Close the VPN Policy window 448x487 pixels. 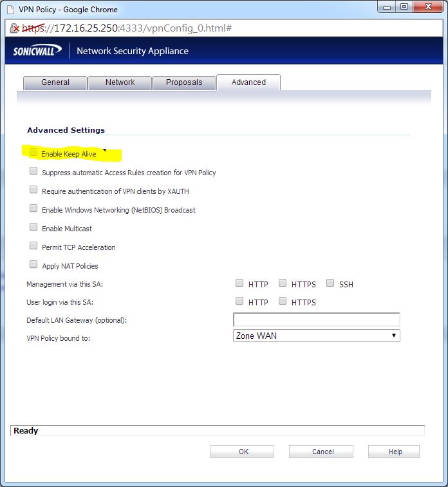point(428,6)
